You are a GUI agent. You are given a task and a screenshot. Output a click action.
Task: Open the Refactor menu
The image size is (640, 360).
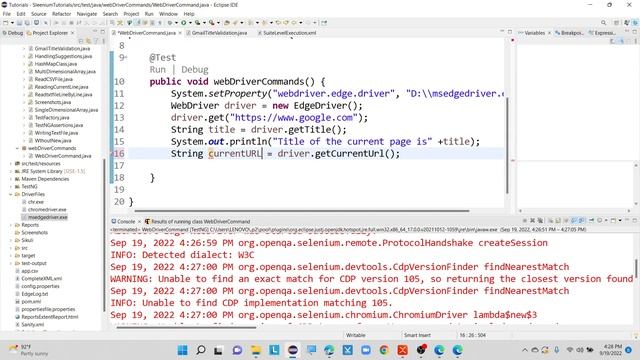[x=61, y=14]
